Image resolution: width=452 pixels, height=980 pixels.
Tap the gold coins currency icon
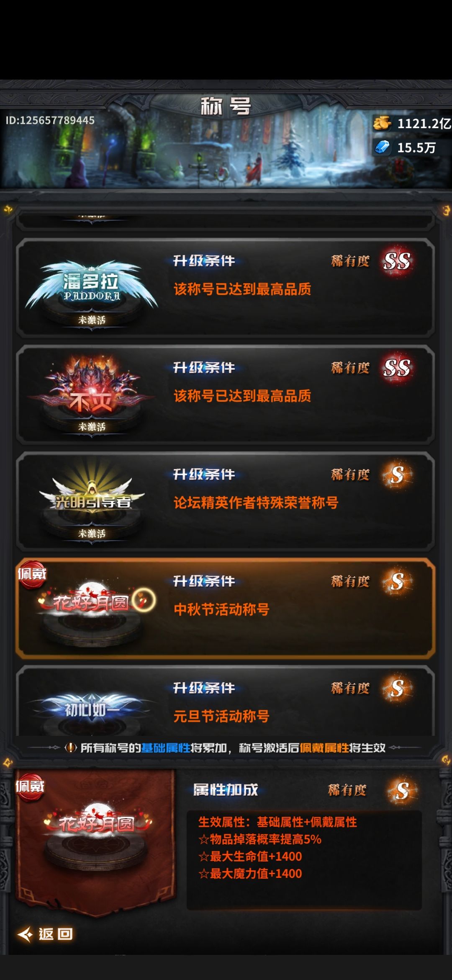(x=382, y=124)
